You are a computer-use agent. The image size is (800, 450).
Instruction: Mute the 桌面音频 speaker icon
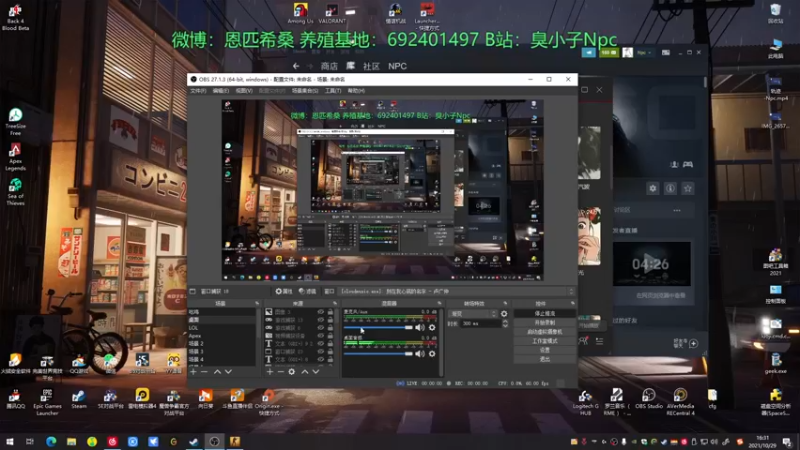point(420,354)
